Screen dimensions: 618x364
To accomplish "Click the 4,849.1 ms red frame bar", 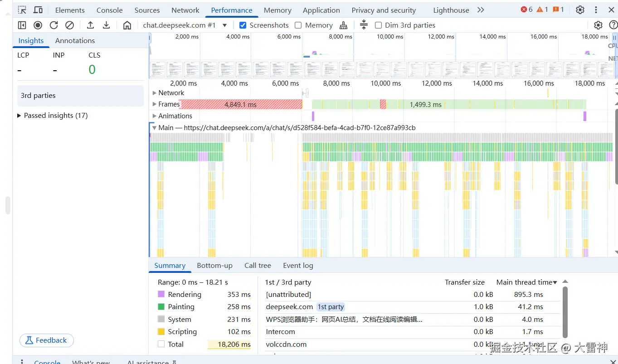I will pyautogui.click(x=241, y=104).
